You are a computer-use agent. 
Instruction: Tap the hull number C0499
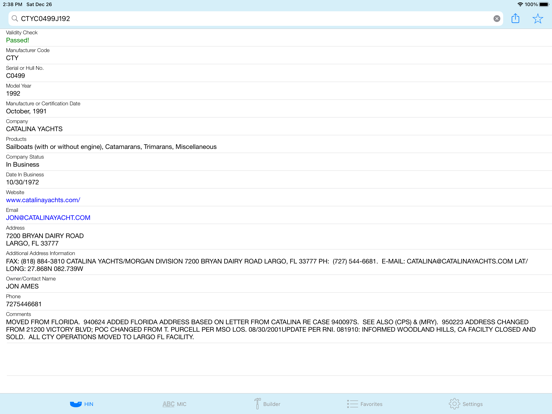coord(15,76)
